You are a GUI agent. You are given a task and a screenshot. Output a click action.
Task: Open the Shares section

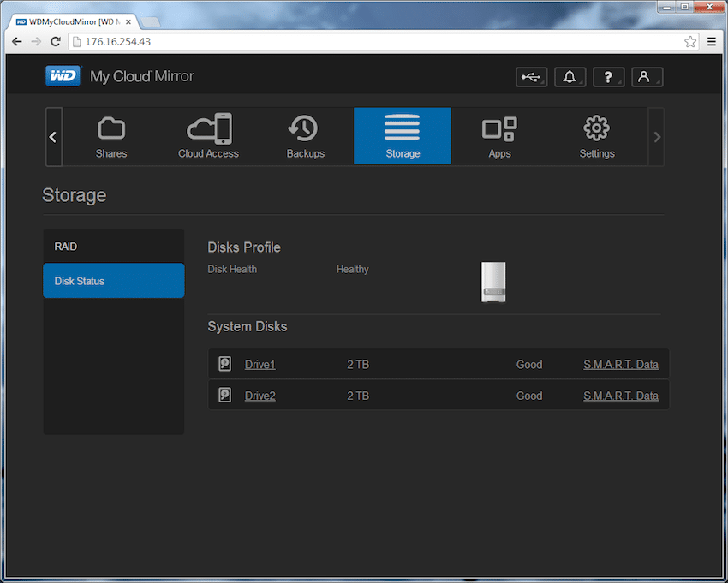pos(111,136)
